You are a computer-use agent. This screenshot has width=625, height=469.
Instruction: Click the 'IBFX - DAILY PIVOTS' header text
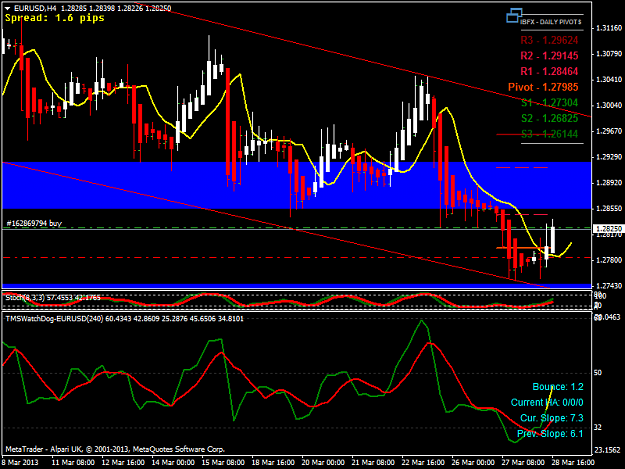[551, 22]
